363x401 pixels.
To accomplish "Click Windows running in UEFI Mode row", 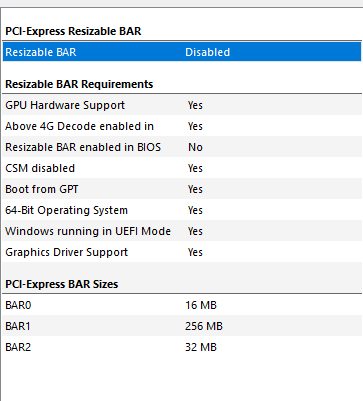I will pos(182,231).
